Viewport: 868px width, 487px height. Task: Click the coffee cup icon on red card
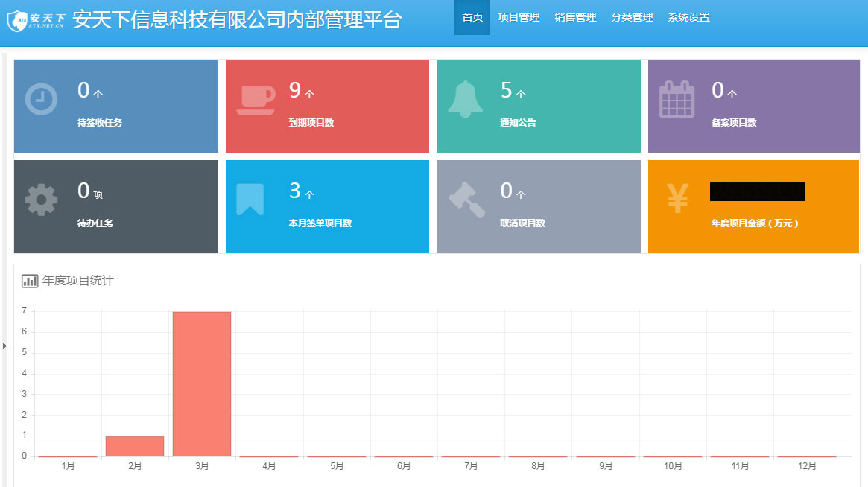click(x=255, y=99)
